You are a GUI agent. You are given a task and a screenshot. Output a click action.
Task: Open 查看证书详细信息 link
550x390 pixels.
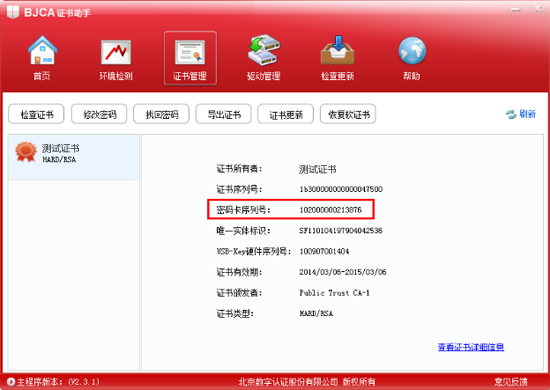click(x=471, y=347)
